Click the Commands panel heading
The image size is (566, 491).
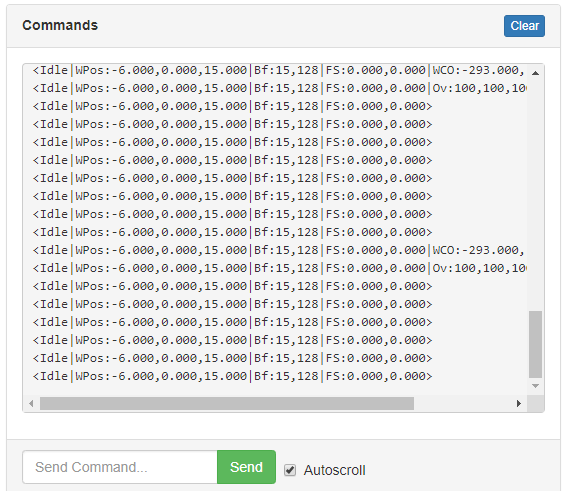60,25
